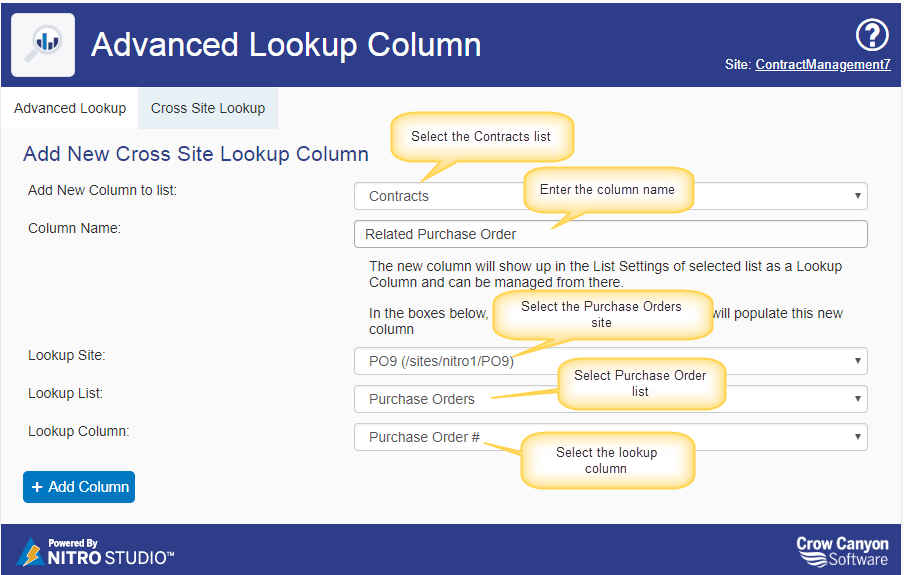Expand the Lookup List dropdown arrow

[857, 399]
